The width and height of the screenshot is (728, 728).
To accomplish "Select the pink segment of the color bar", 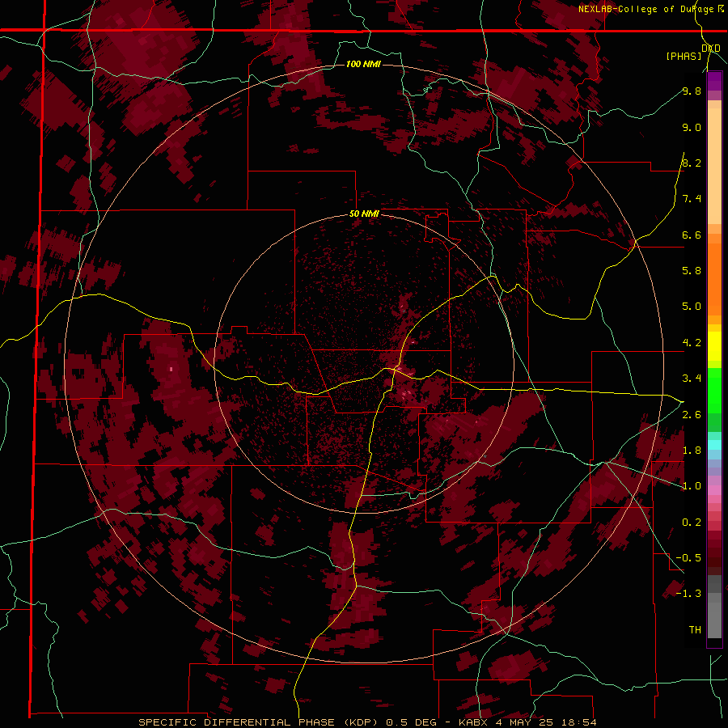I will pyautogui.click(x=714, y=490).
